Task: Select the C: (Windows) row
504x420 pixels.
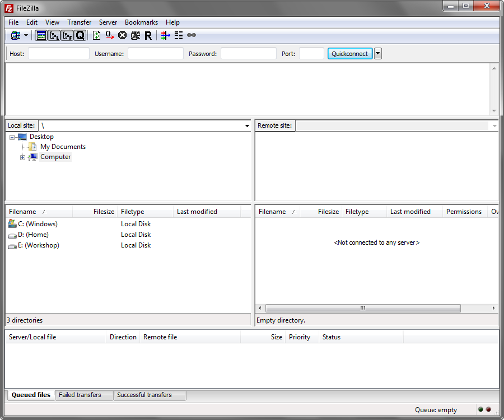Action: click(x=128, y=224)
